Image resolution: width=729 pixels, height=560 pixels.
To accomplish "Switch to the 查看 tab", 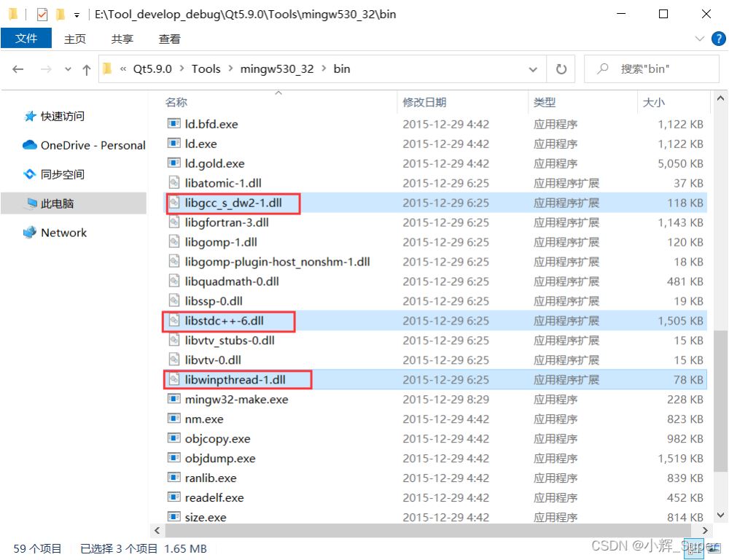I will coord(169,39).
